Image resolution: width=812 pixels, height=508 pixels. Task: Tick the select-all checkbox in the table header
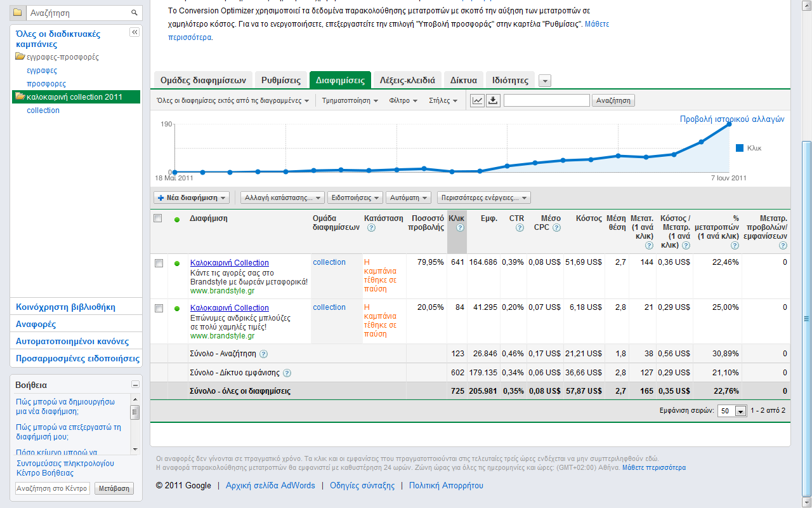[158, 218]
